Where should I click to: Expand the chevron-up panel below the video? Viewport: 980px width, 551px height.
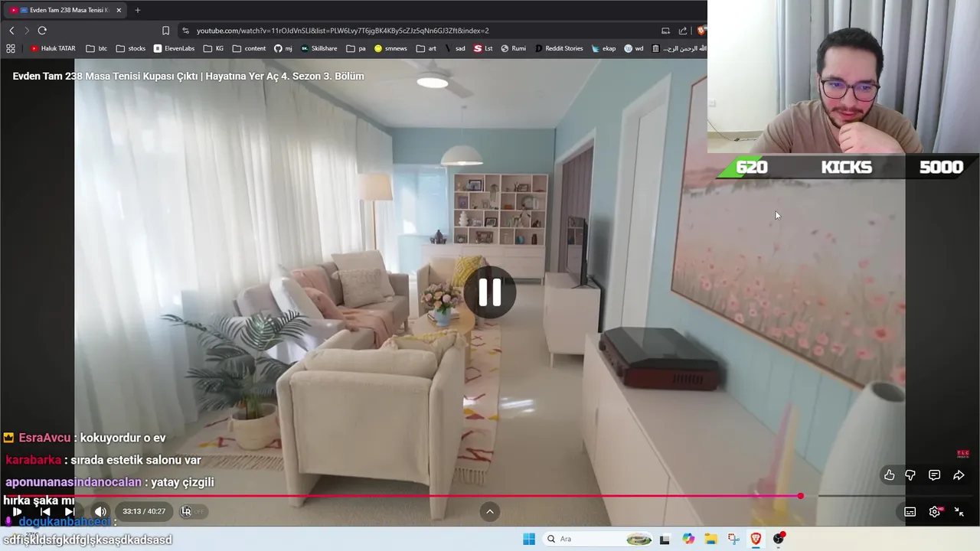(x=490, y=511)
